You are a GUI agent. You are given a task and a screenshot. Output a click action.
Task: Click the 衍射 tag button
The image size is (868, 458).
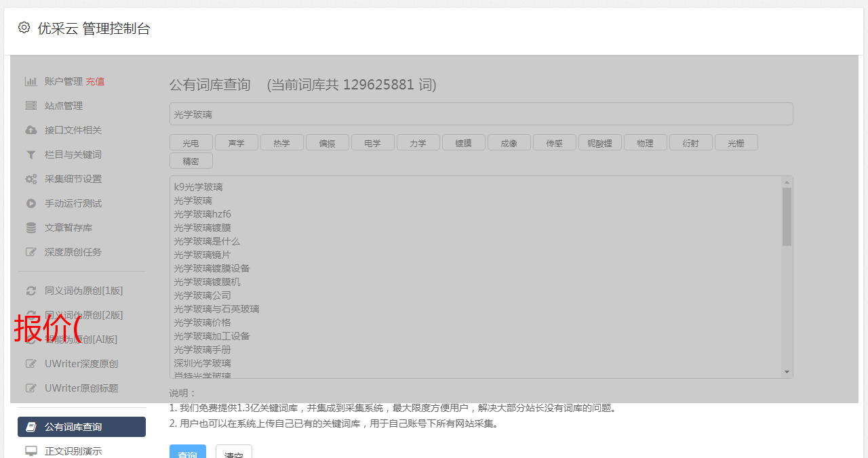690,142
